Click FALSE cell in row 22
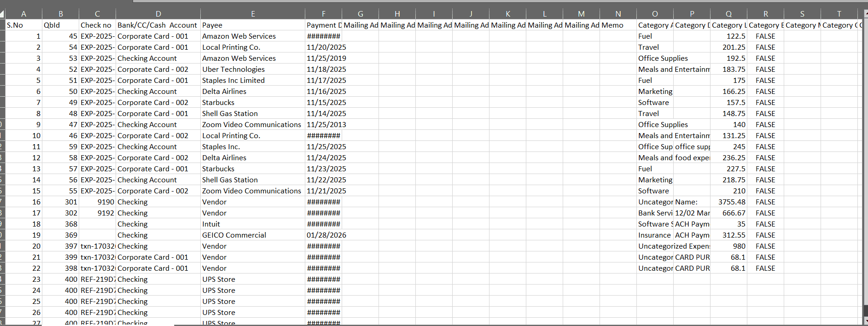The height and width of the screenshot is (326, 868). pyautogui.click(x=765, y=268)
